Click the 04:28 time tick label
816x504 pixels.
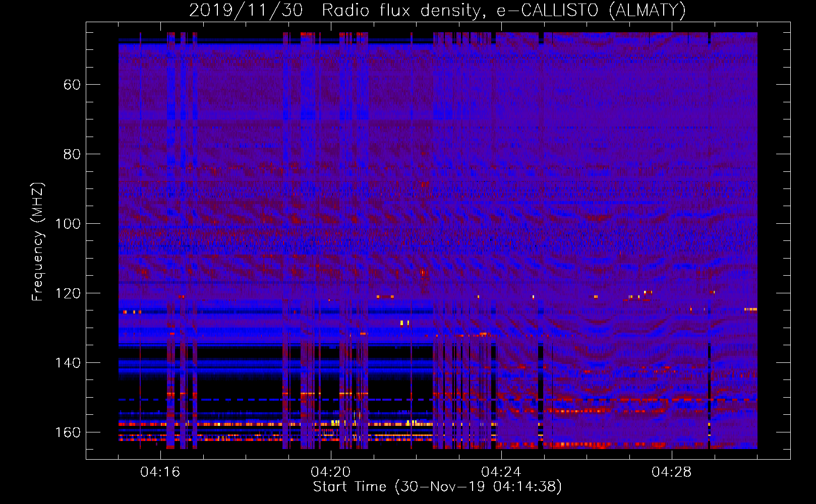tap(672, 472)
